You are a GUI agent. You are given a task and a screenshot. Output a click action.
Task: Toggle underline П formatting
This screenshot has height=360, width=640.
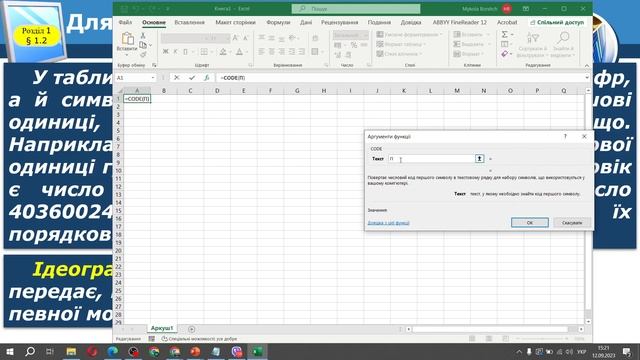(185, 51)
